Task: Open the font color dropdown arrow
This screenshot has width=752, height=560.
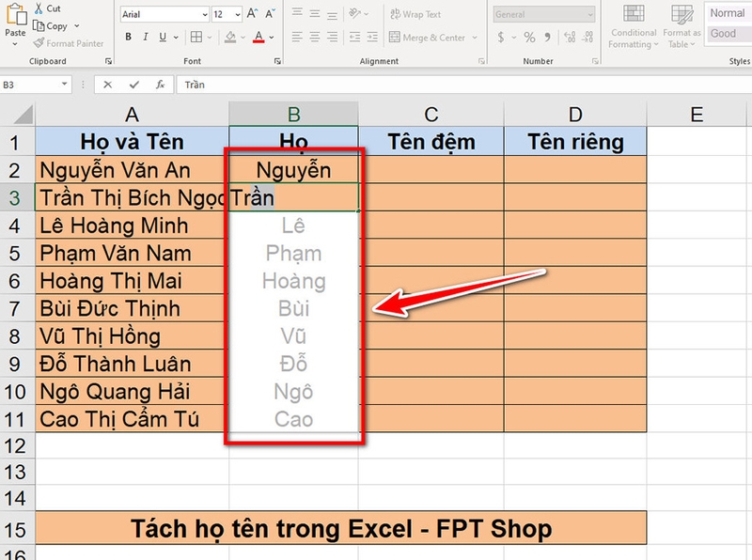Action: [272, 37]
